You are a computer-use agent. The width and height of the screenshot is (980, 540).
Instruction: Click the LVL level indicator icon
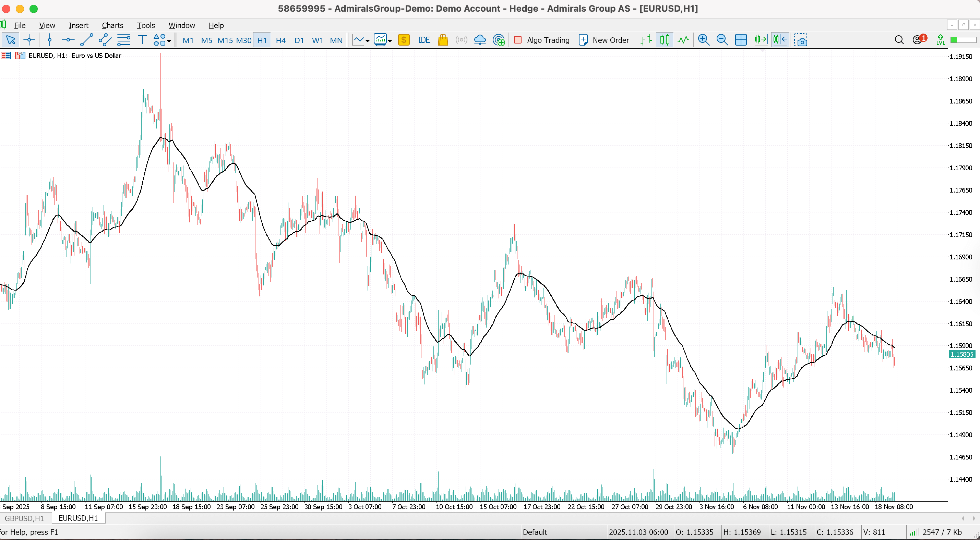(x=941, y=40)
